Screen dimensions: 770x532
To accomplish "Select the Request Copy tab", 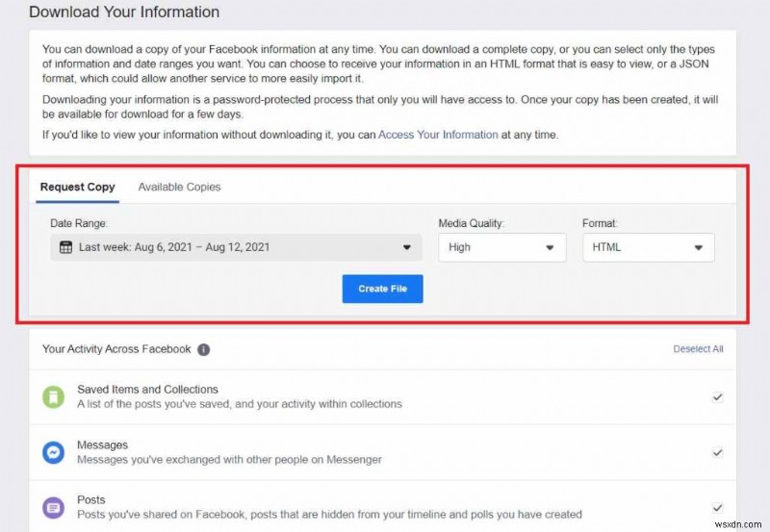I will tap(77, 187).
